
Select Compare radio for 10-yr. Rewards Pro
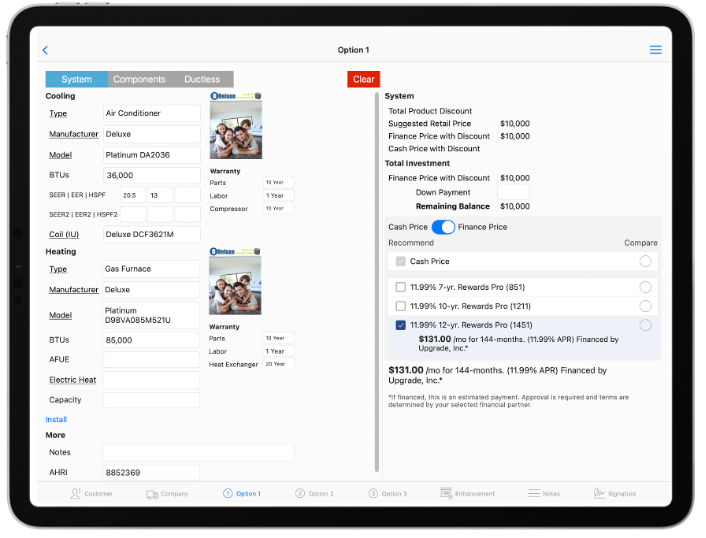point(645,306)
